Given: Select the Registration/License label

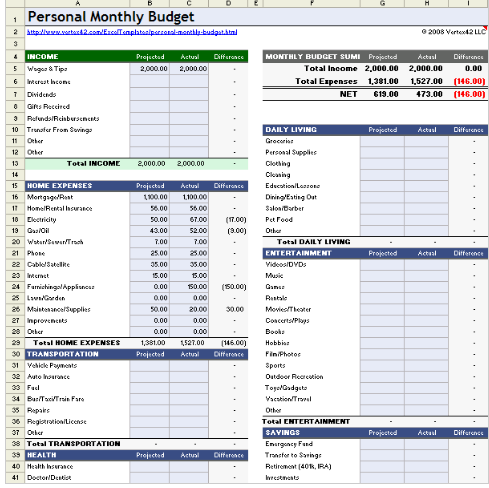Looking at the screenshot, I should click(x=57, y=422).
